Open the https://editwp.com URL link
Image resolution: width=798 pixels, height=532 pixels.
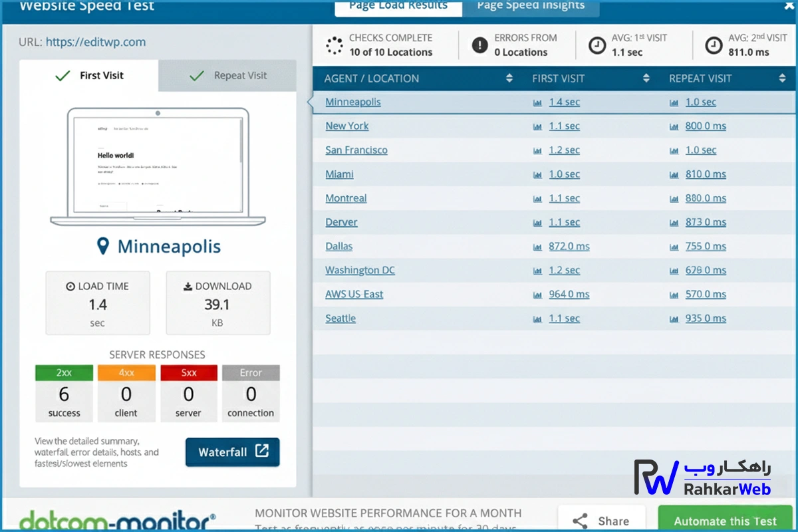tap(96, 42)
